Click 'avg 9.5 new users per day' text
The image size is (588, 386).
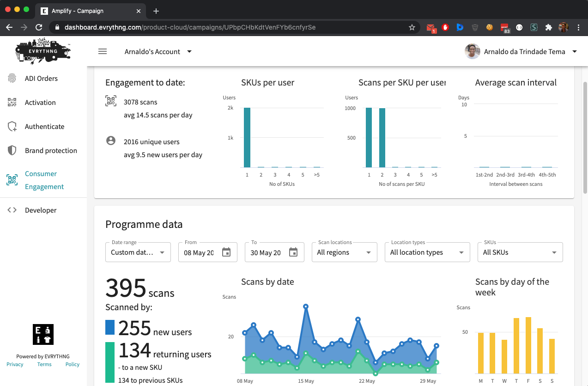163,155
